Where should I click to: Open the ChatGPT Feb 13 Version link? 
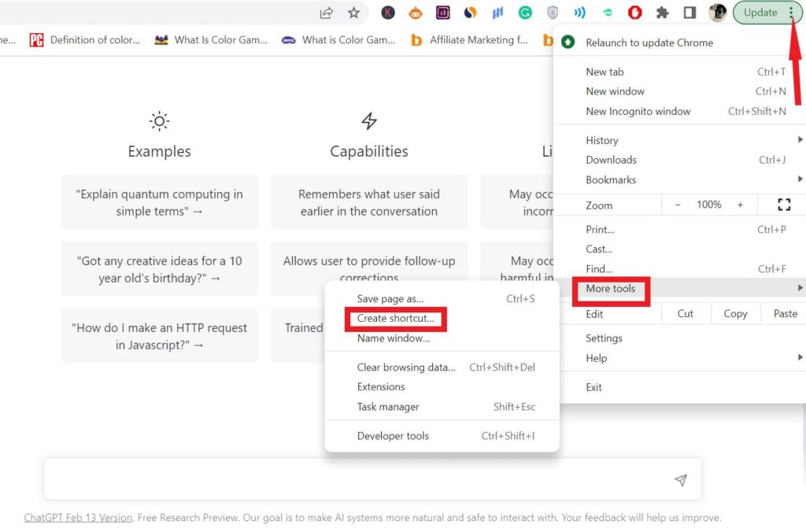pyautogui.click(x=78, y=518)
